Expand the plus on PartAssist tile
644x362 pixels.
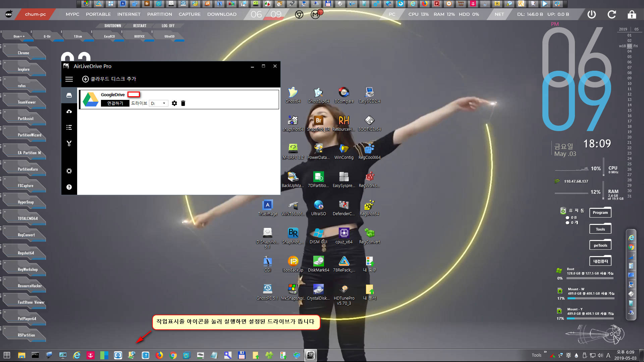5,112
